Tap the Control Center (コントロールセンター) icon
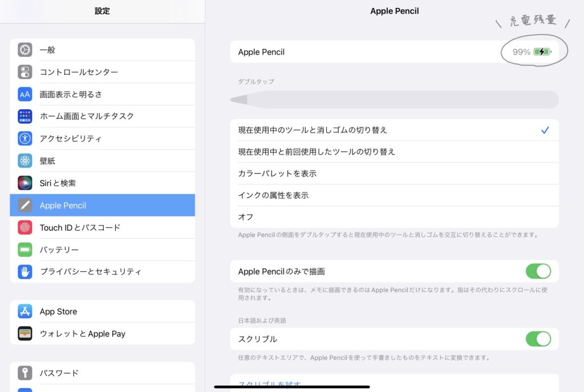The width and height of the screenshot is (584, 392). (25, 72)
